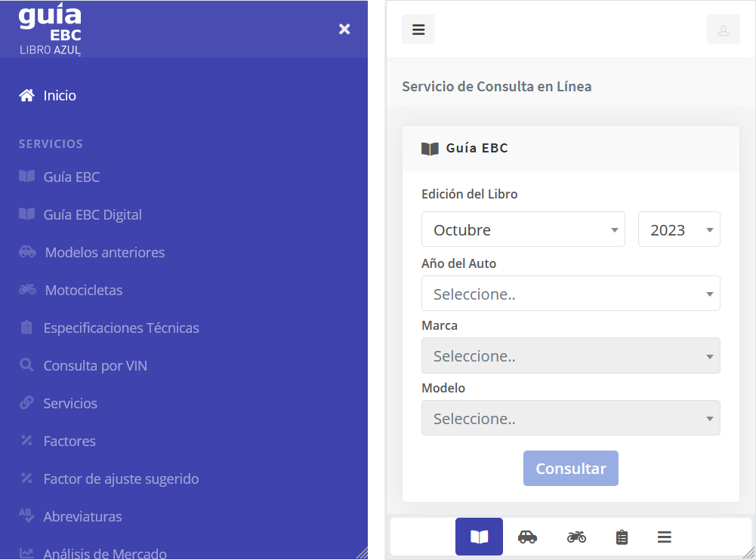756x560 pixels.
Task: Open the Año del Auto selector
Action: click(570, 293)
